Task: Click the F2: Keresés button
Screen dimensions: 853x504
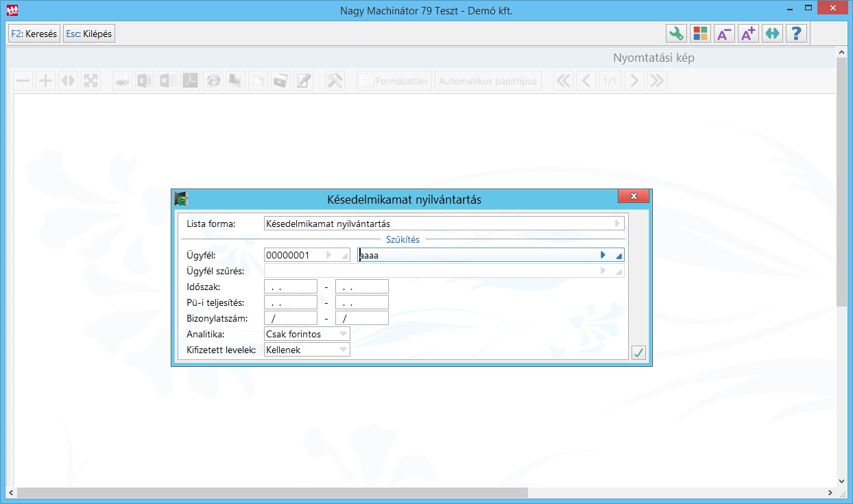Action: pyautogui.click(x=34, y=34)
